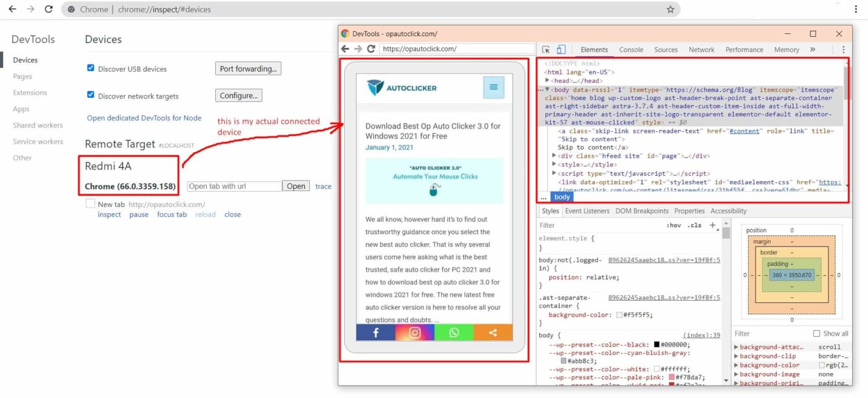Screen dimensions: 868x398
Task: Click the inspect link under opautoclick.com
Action: 109,214
